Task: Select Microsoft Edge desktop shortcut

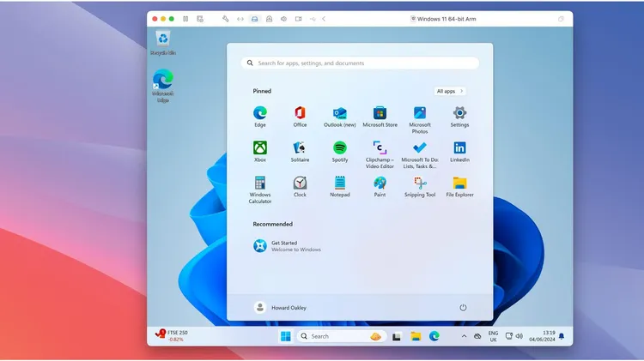Action: (163, 86)
